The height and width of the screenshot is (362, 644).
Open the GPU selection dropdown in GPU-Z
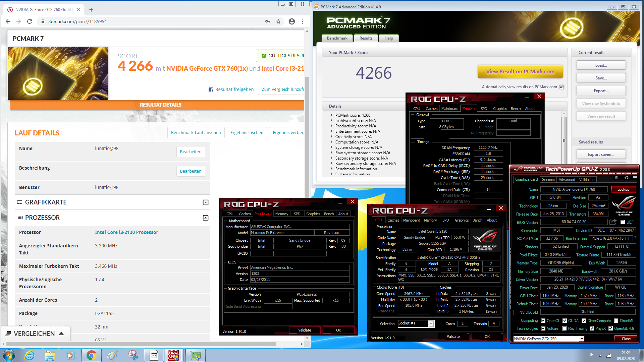549,339
